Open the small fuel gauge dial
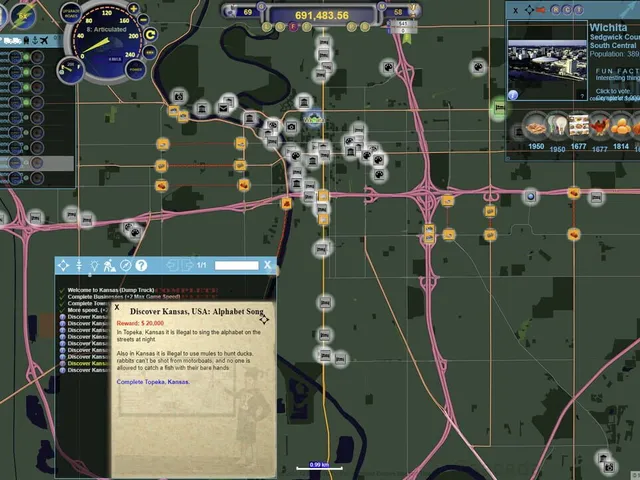 pyautogui.click(x=70, y=69)
